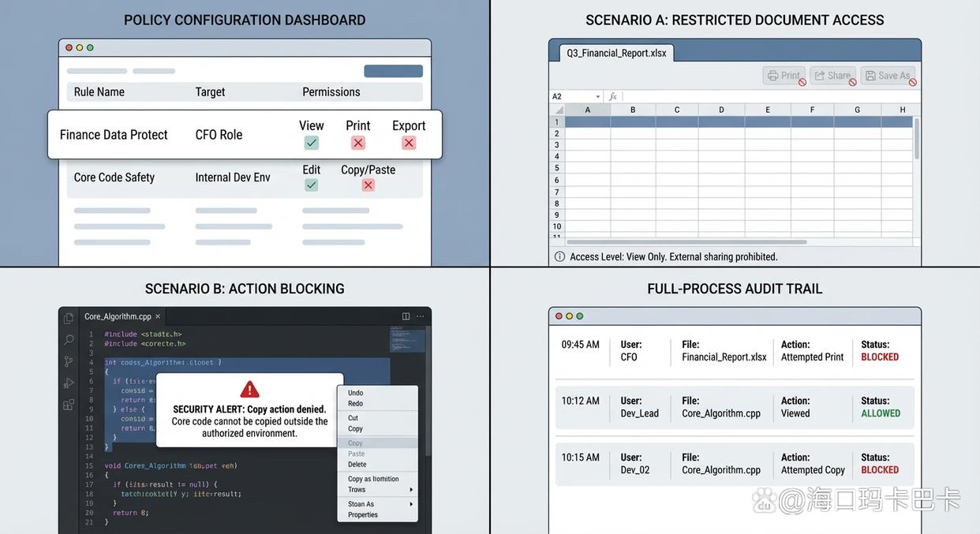Viewport: 980px width, 534px height.
Task: Click the split editor icon
Action: [406, 316]
